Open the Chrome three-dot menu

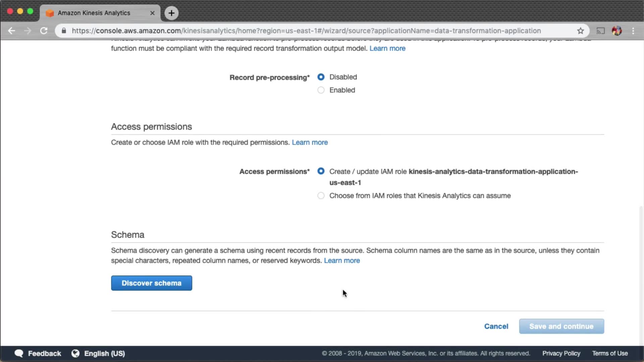[x=633, y=31]
